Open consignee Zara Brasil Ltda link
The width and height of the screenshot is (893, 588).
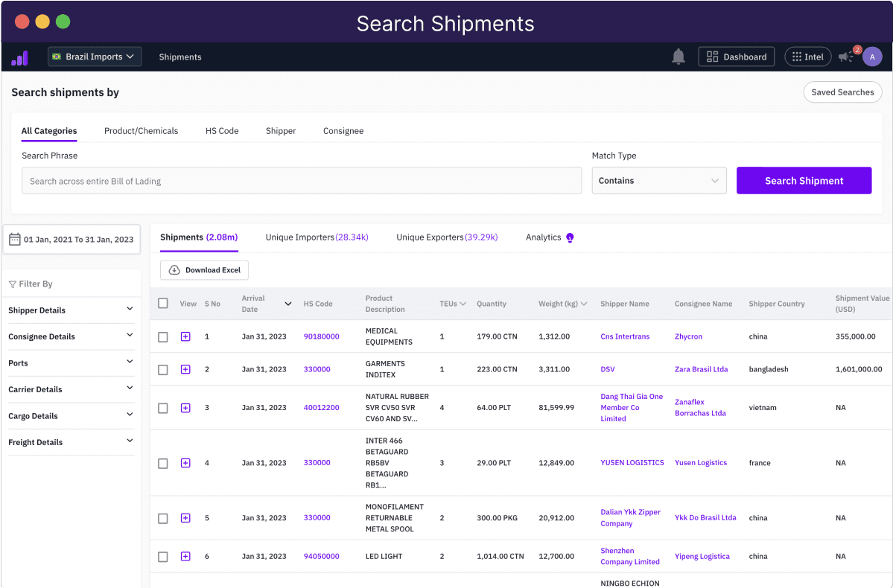[701, 369]
